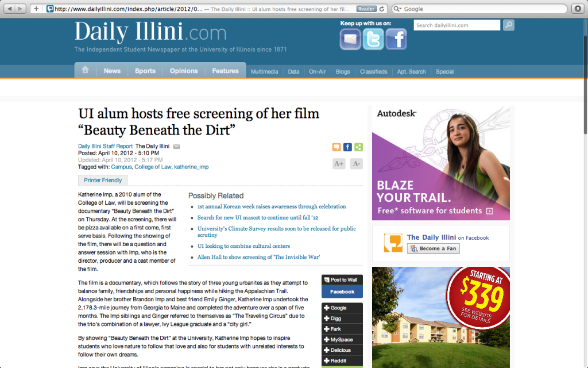Go forward with the browser forward arrow
Screen dimensions: 588x368
pos(20,9)
